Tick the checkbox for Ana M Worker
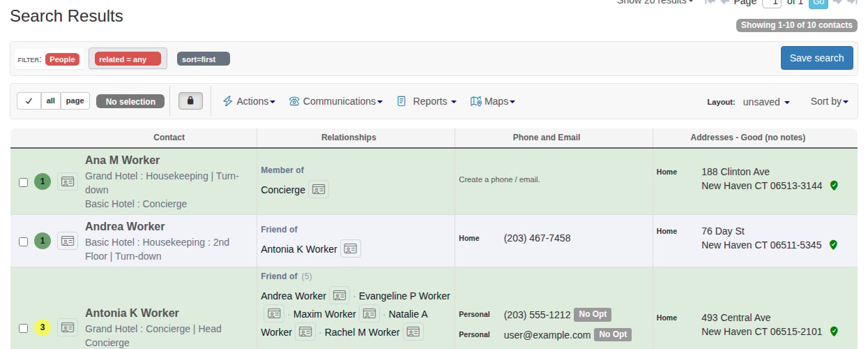This screenshot has height=349, width=868. pyautogui.click(x=23, y=182)
